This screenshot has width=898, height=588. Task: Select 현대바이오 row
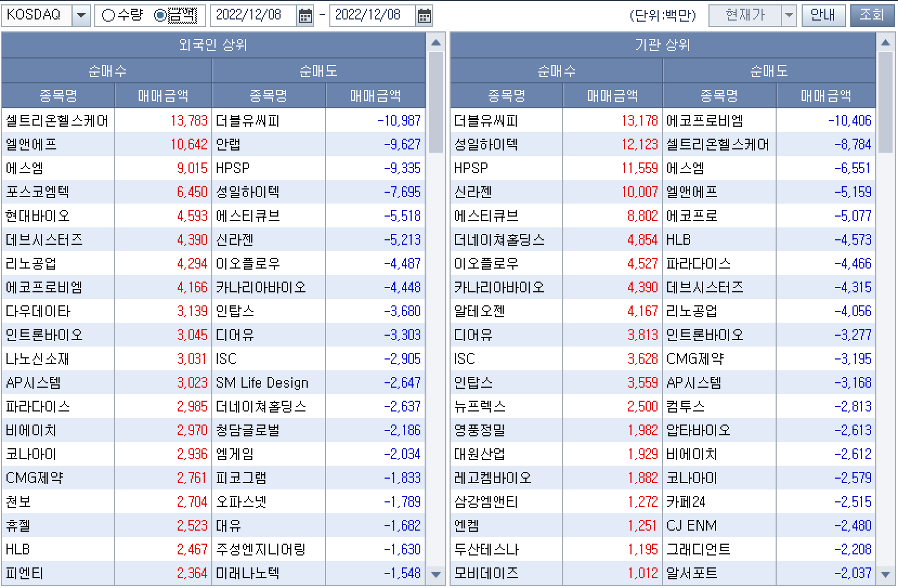[58, 216]
